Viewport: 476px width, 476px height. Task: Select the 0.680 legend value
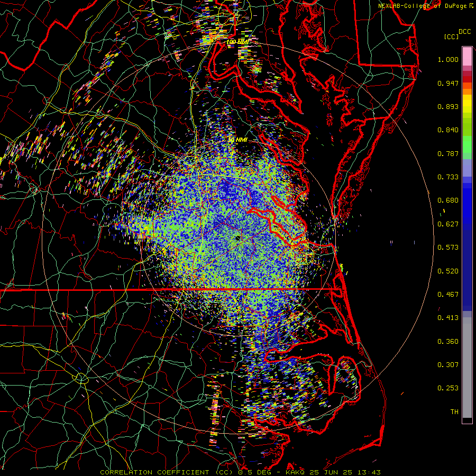[x=448, y=200]
